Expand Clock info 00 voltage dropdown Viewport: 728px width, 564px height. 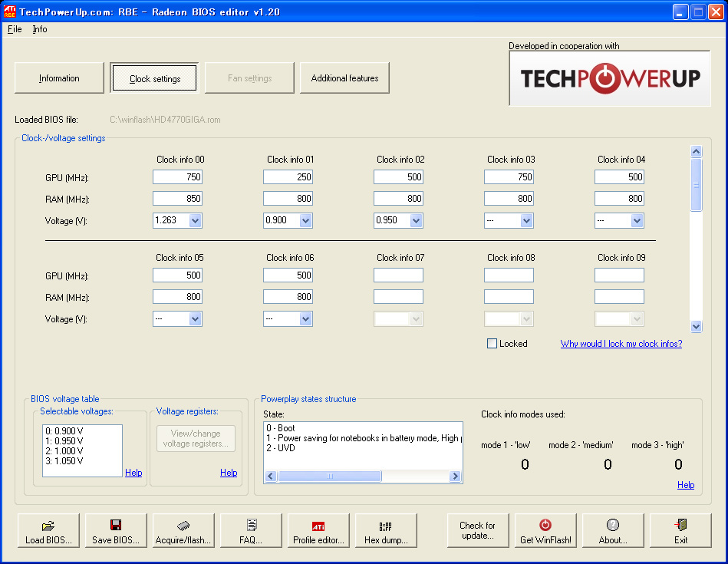click(x=195, y=221)
